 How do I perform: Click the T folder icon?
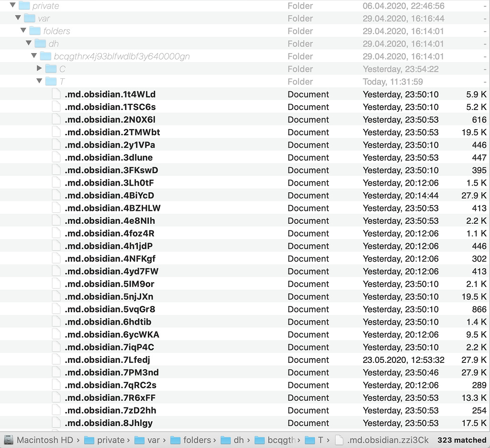point(51,81)
